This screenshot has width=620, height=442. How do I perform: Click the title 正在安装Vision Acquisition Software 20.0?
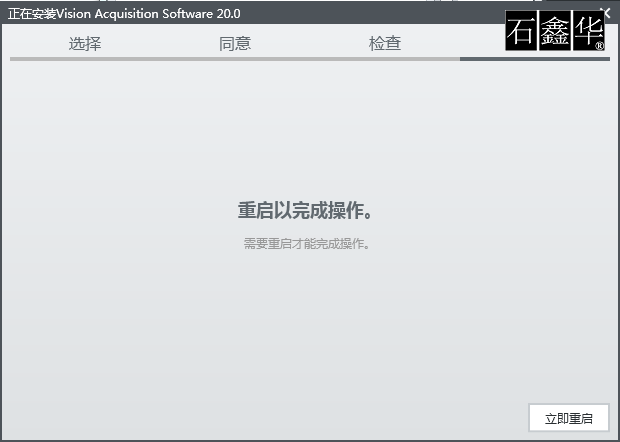[124, 14]
